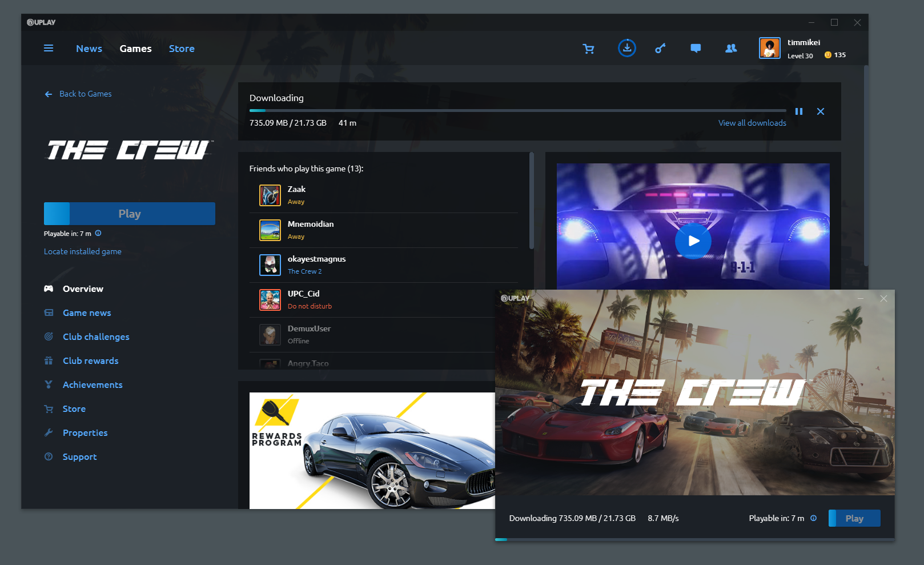Click the Play button for The Crew

pos(130,213)
